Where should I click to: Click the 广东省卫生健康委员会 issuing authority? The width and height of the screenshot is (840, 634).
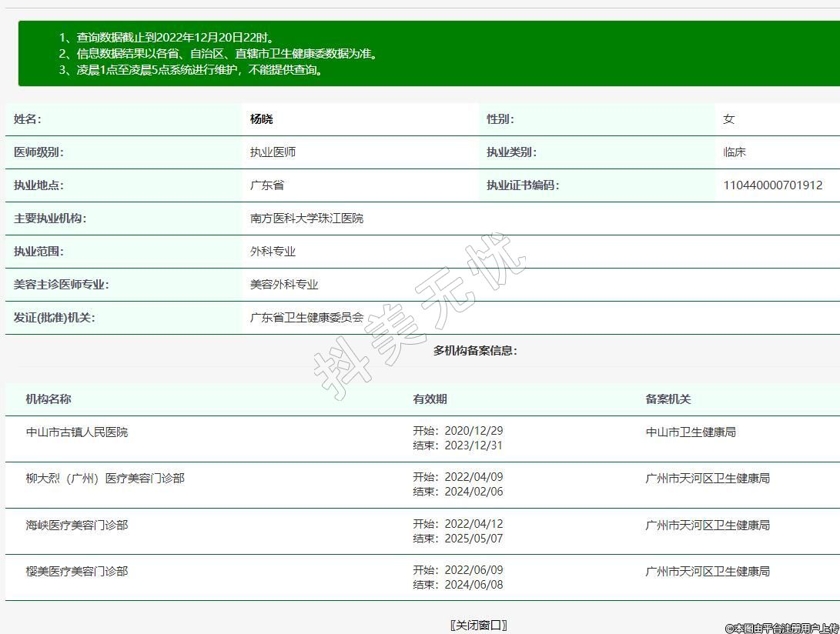click(x=306, y=318)
